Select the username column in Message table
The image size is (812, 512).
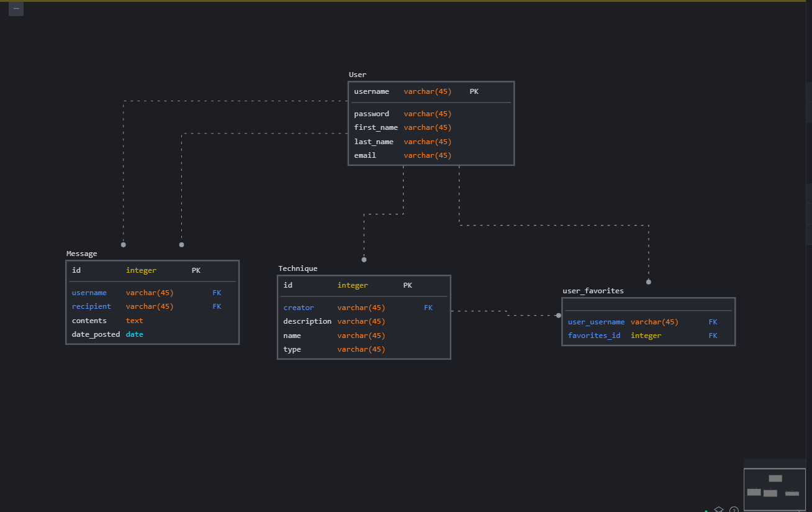(x=89, y=293)
